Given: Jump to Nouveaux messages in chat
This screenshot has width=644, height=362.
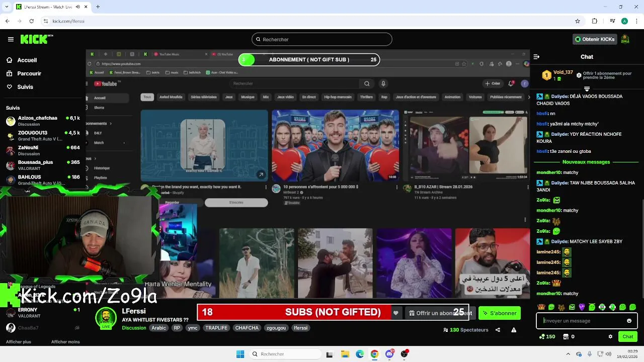Looking at the screenshot, I should coord(586,162).
